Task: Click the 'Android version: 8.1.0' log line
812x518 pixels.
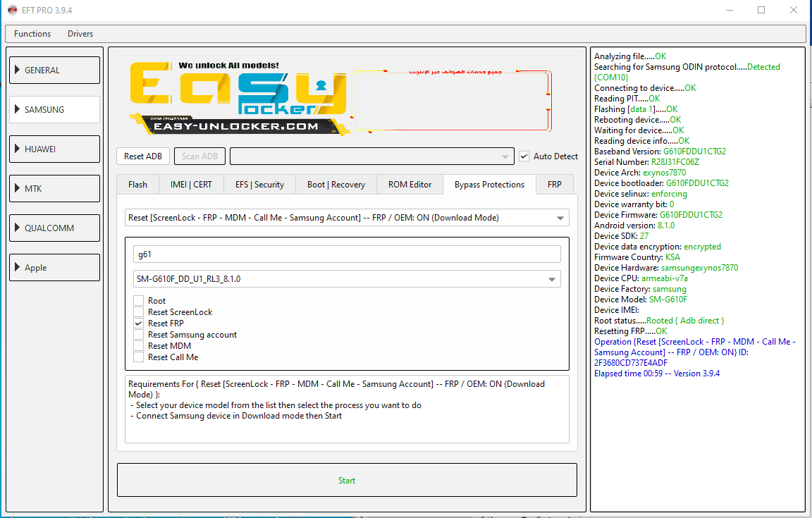Action: tap(634, 226)
